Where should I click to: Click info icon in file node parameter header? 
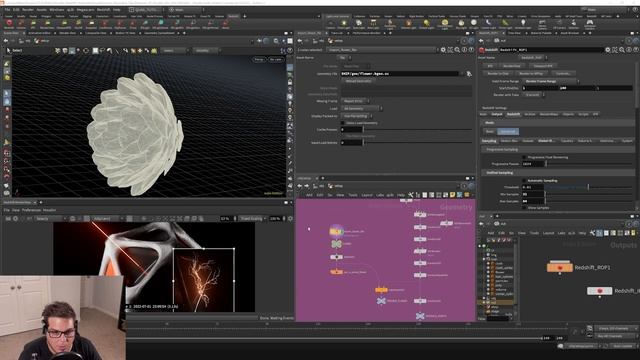pyautogui.click(x=464, y=50)
